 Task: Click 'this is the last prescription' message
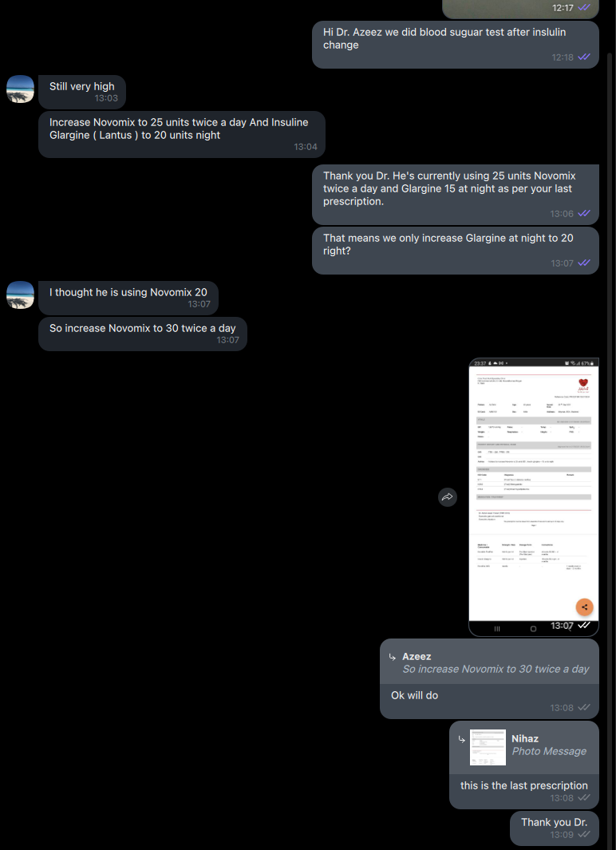(x=524, y=785)
